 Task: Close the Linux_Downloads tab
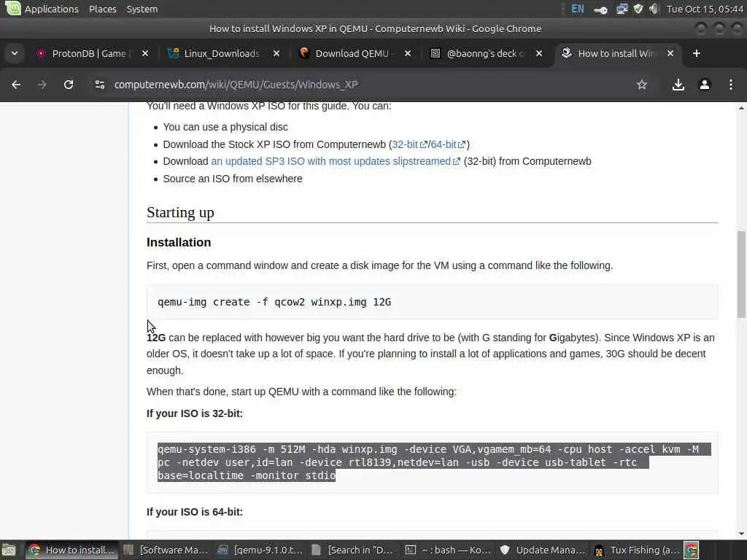[x=276, y=53]
